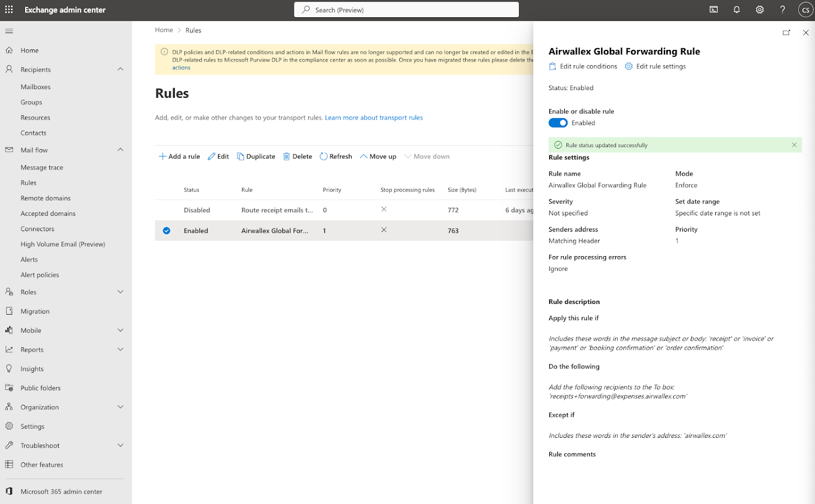Open the Cloud Shell terminal icon
Image resolution: width=815 pixels, height=504 pixels.
[x=714, y=10]
